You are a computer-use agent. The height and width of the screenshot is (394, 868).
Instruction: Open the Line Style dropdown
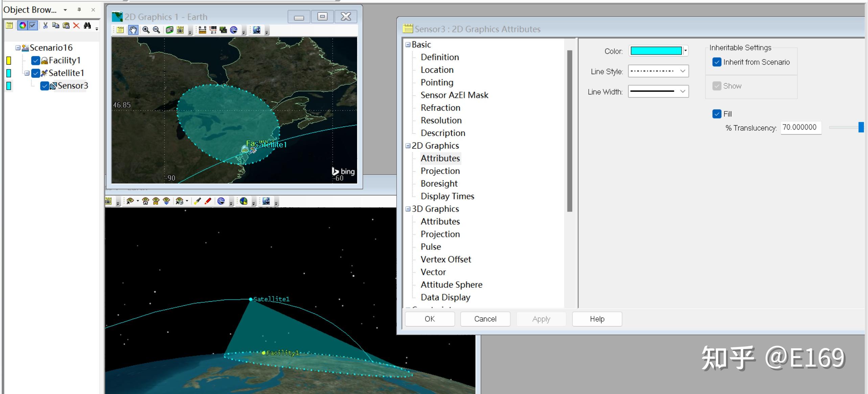click(x=658, y=71)
